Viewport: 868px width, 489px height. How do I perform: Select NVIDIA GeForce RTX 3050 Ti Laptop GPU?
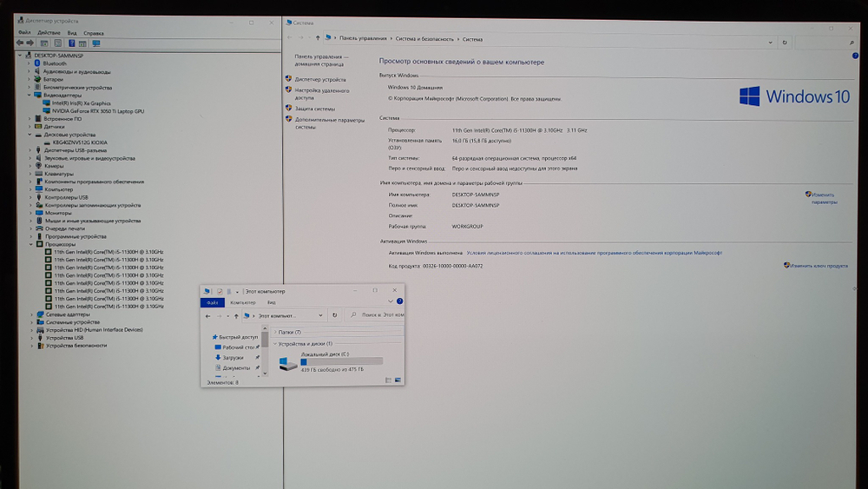point(98,111)
